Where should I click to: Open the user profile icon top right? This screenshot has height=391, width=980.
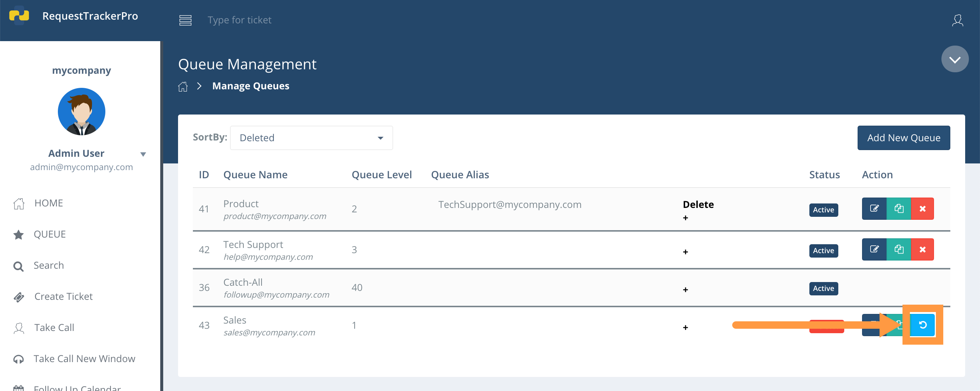958,21
